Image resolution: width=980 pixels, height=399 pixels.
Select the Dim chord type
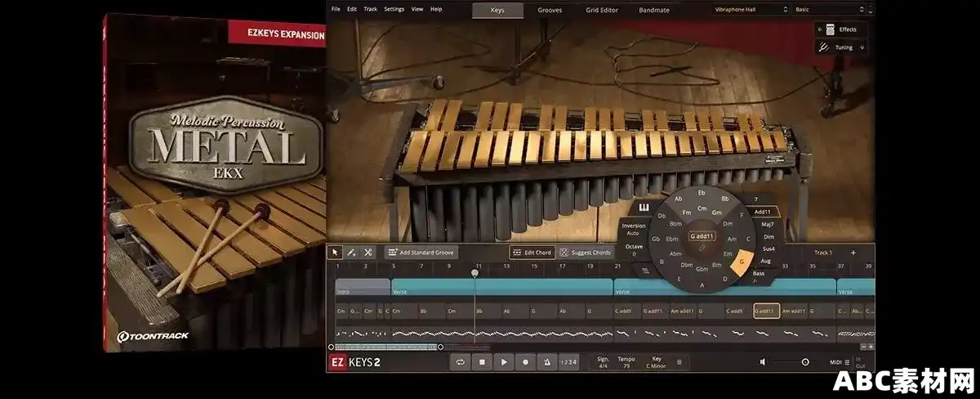click(x=768, y=235)
